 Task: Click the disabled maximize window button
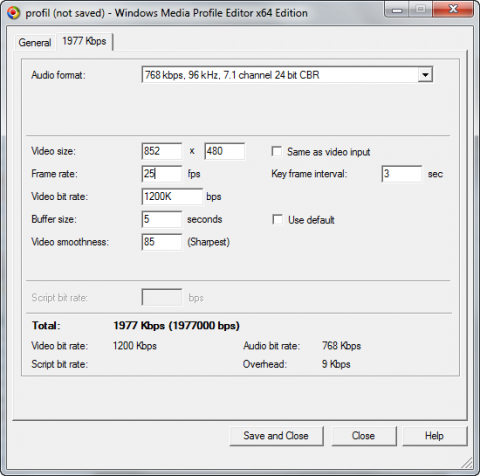coord(421,10)
